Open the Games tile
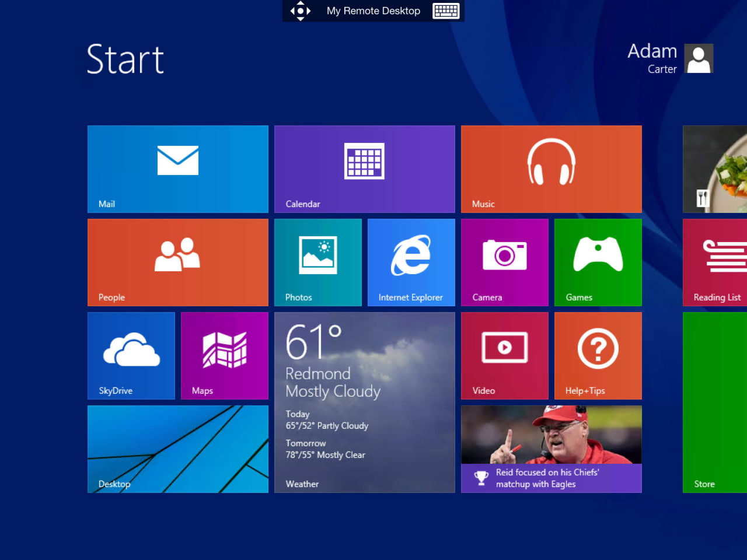This screenshot has width=747, height=560. pos(598,262)
